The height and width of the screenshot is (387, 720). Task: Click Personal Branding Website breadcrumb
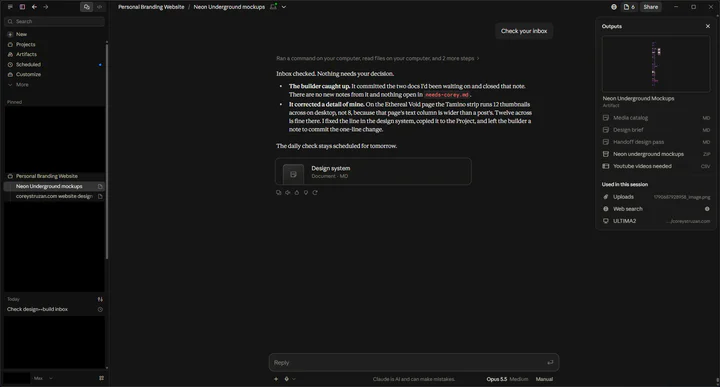(151, 7)
